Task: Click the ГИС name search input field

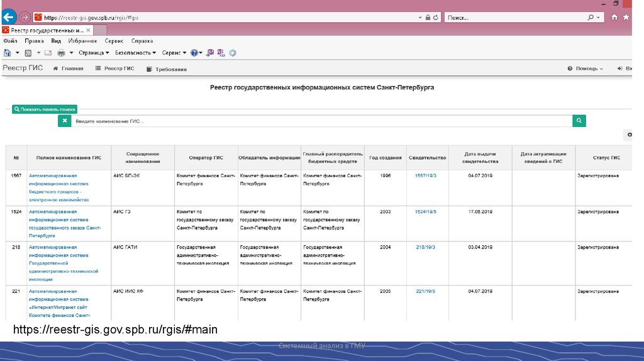Action: [321, 121]
